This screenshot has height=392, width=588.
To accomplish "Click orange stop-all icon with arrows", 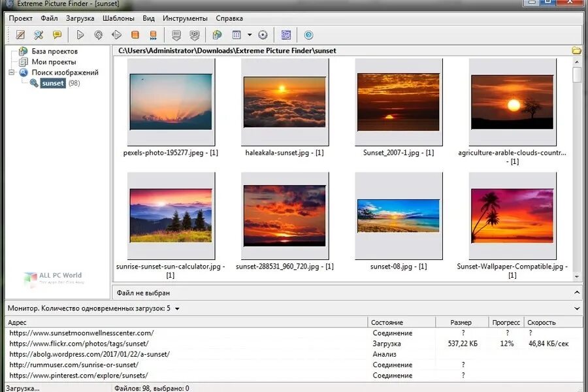I will 153,35.
